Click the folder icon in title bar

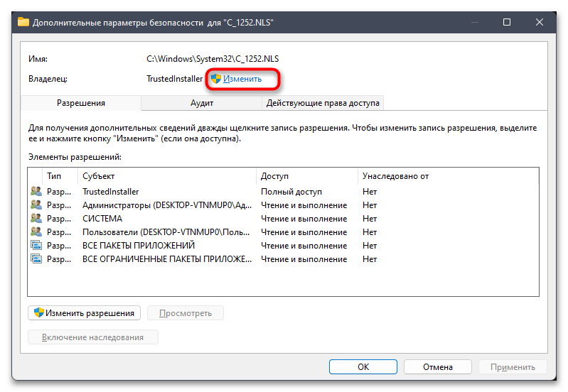[23, 22]
